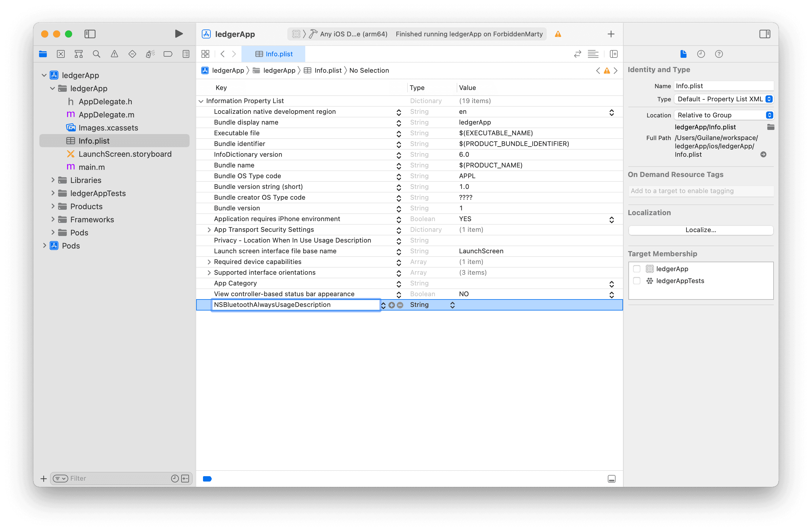This screenshot has width=812, height=531.
Task: Remove the NSBluetoothAlwaysUsageDescription row with minus
Action: click(x=400, y=305)
